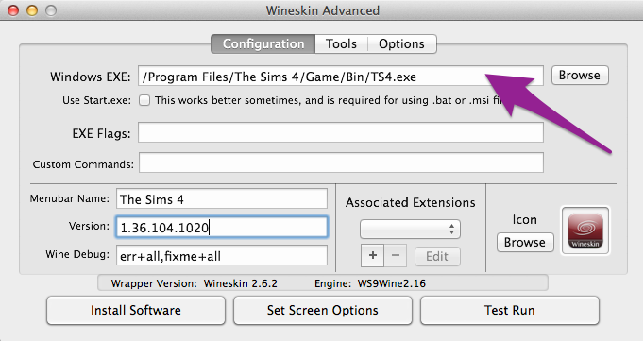Remove extension with the minus button

coord(396,256)
